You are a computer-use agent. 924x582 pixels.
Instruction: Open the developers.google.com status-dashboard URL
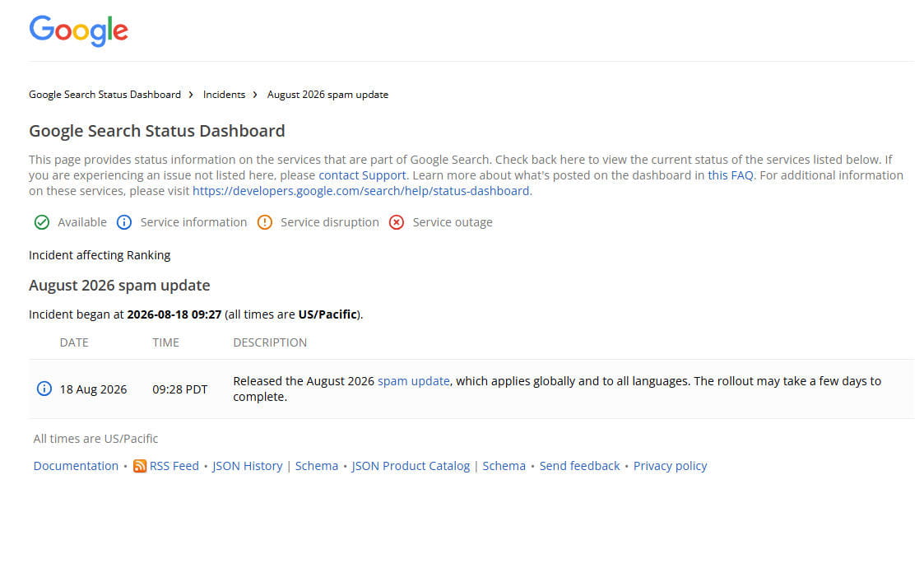tap(360, 191)
